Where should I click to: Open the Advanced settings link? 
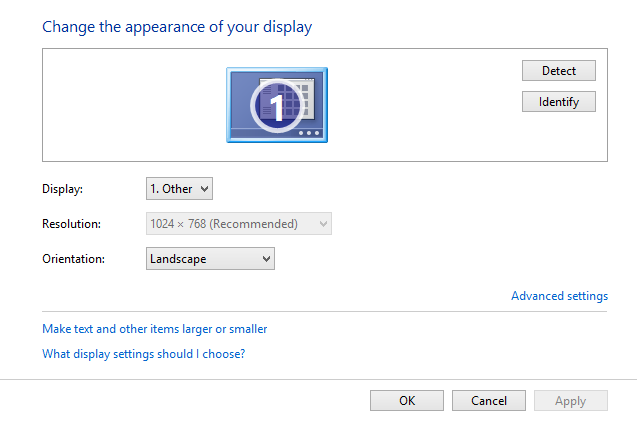click(x=559, y=296)
